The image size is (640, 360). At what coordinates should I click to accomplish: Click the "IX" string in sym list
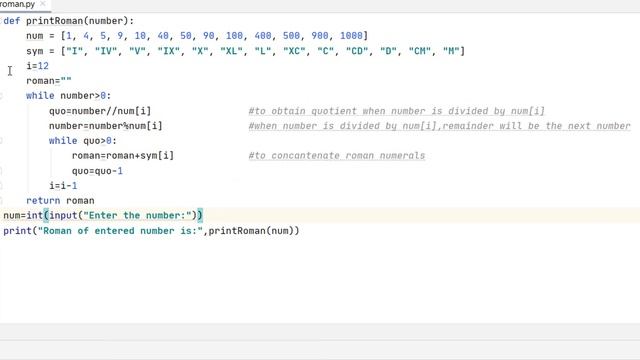point(169,51)
